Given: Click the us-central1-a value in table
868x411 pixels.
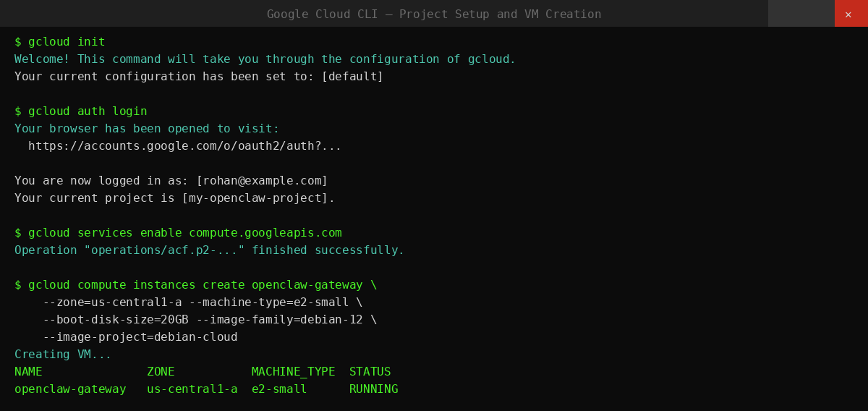Looking at the screenshot, I should click(192, 389).
